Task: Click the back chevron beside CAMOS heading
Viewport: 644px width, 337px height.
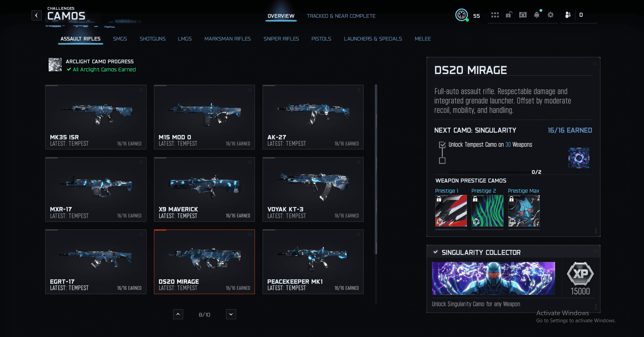Action: point(37,15)
